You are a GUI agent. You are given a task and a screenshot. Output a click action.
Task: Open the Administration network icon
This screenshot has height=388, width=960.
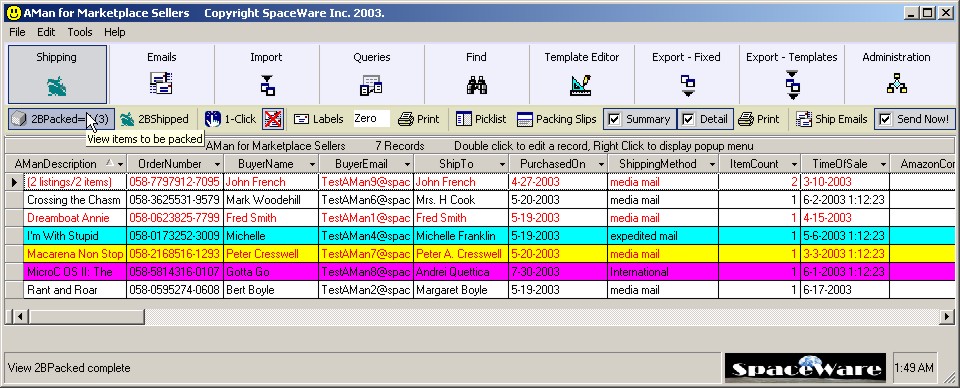896,83
